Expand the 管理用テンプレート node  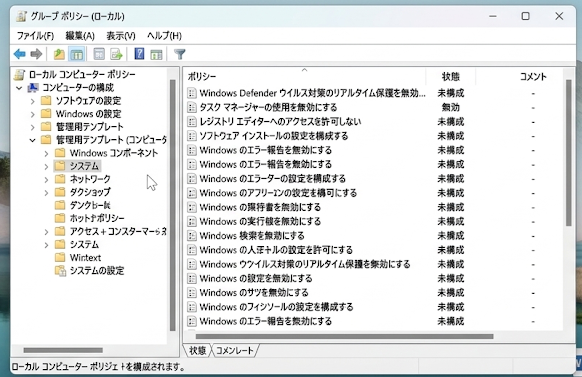click(x=33, y=127)
